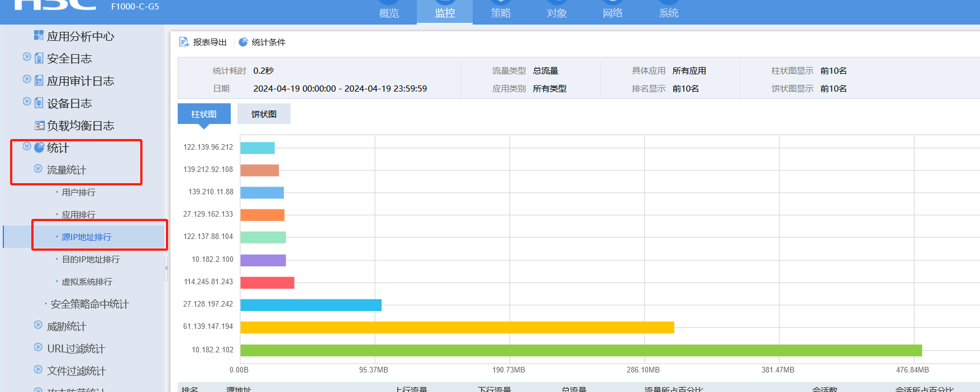Screen dimensions: 980x392
Task: Click the 报表导出 button
Action: click(x=203, y=42)
